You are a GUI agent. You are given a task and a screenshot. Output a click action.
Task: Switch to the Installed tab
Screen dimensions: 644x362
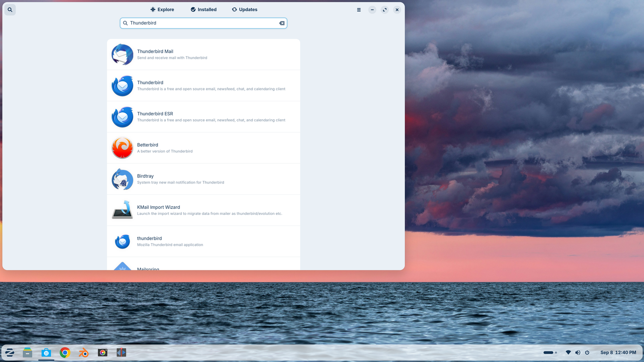click(204, 9)
